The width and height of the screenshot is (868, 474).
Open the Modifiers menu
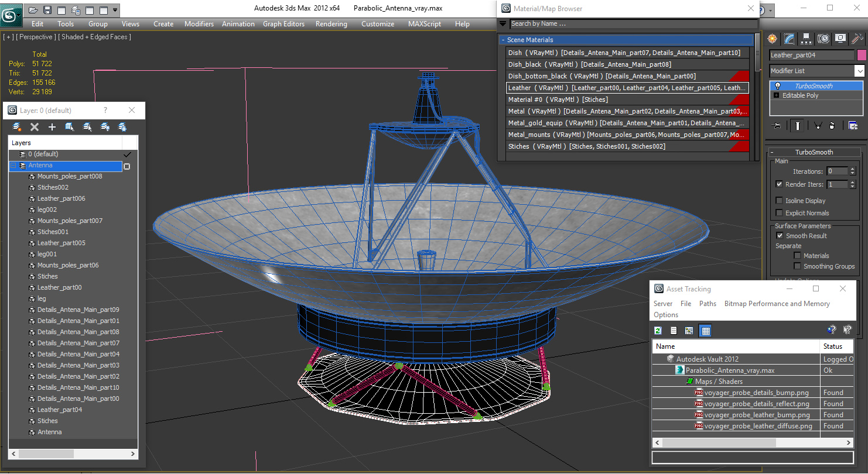coord(199,24)
